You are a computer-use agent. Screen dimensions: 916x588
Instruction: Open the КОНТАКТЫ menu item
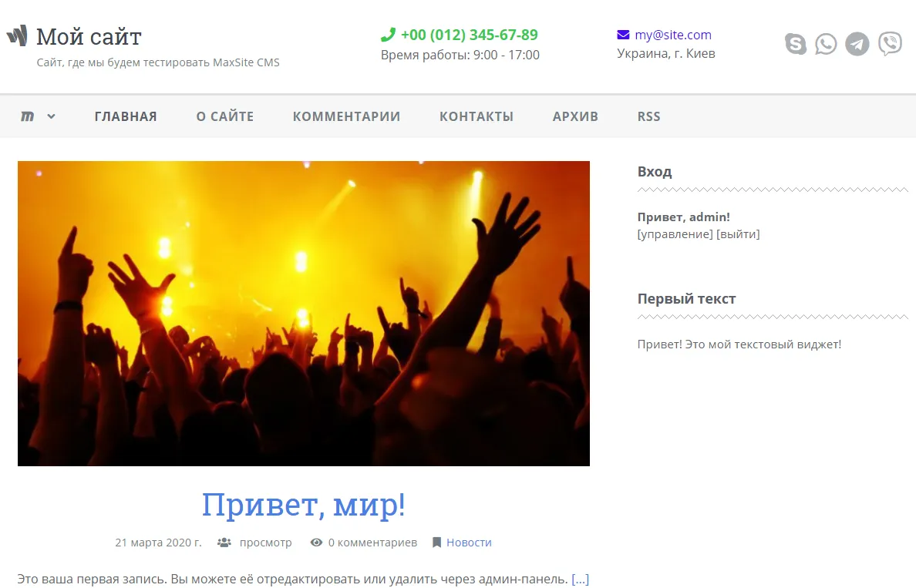click(x=476, y=116)
